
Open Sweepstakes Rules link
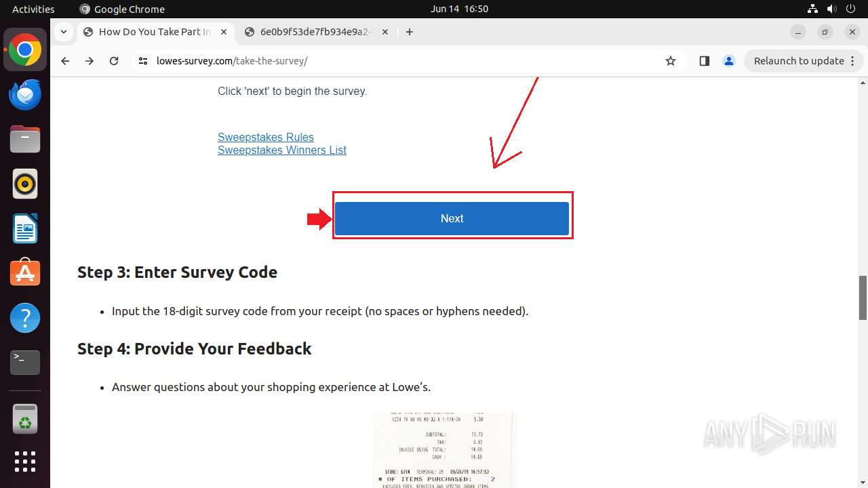[266, 137]
